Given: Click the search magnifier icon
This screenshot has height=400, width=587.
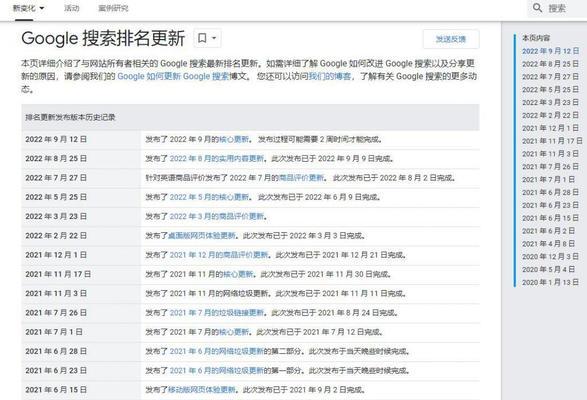Looking at the screenshot, I should tap(537, 8).
